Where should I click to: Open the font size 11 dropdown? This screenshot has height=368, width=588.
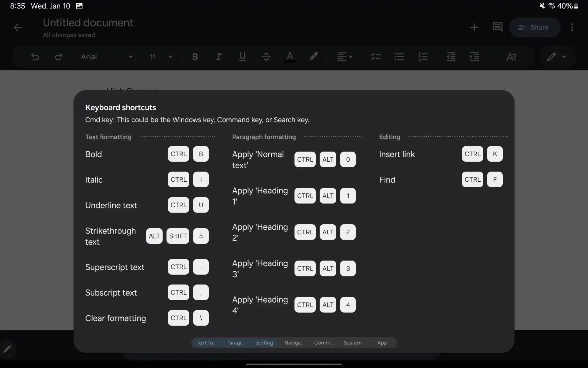[161, 57]
